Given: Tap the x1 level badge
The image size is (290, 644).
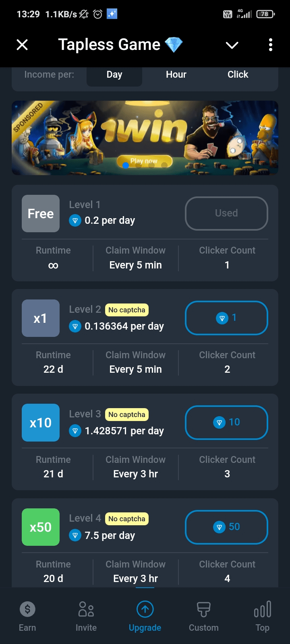Looking at the screenshot, I should pos(41,318).
